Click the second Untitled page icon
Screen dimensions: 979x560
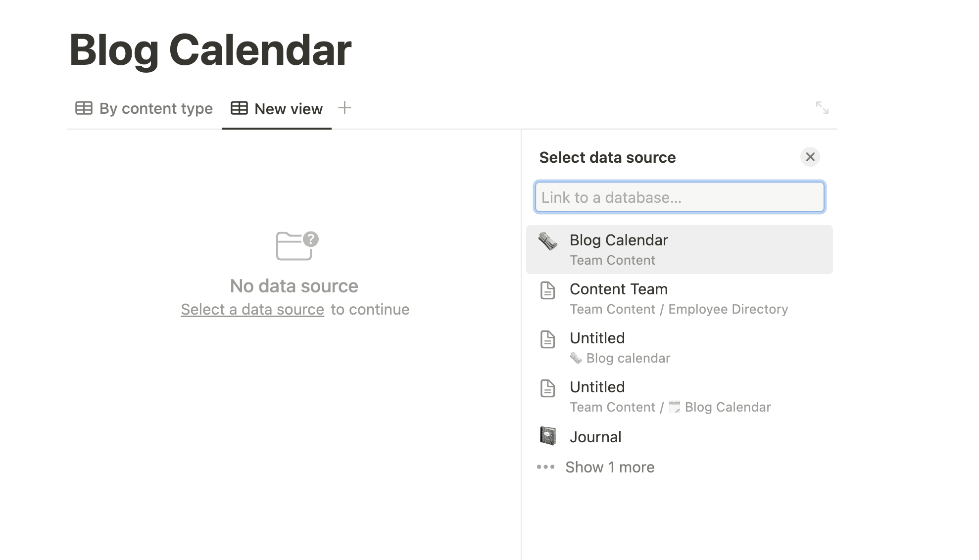(x=549, y=386)
